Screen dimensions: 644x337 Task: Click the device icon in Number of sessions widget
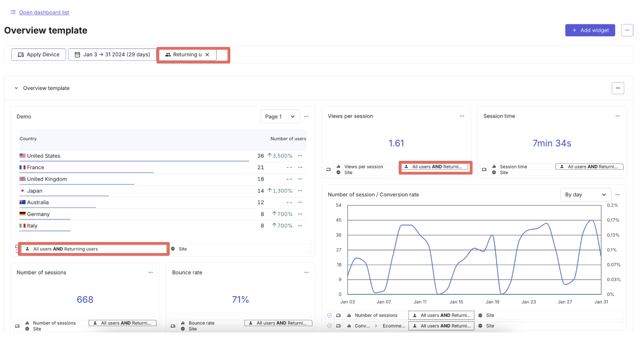point(17,326)
